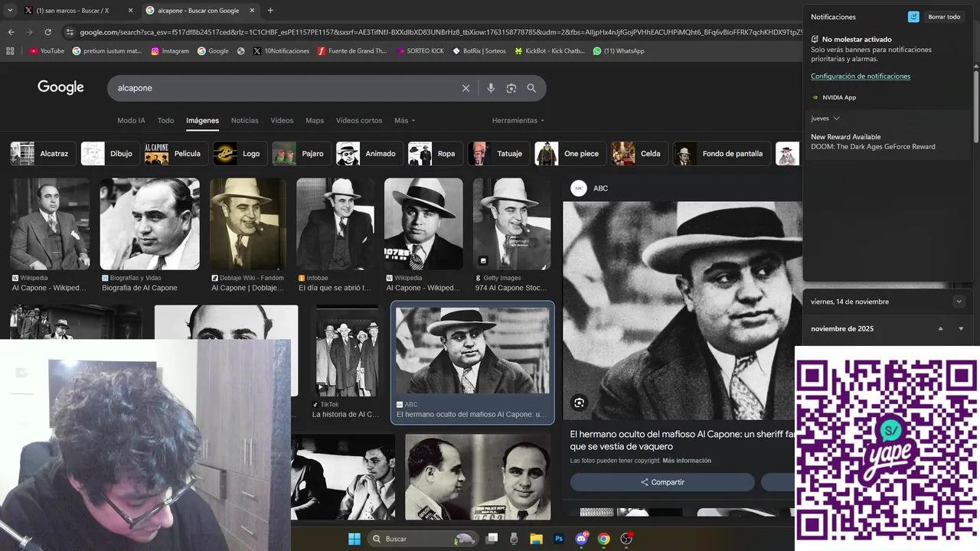Open Configuración de notificaciones link
The height and width of the screenshot is (551, 980).
861,77
